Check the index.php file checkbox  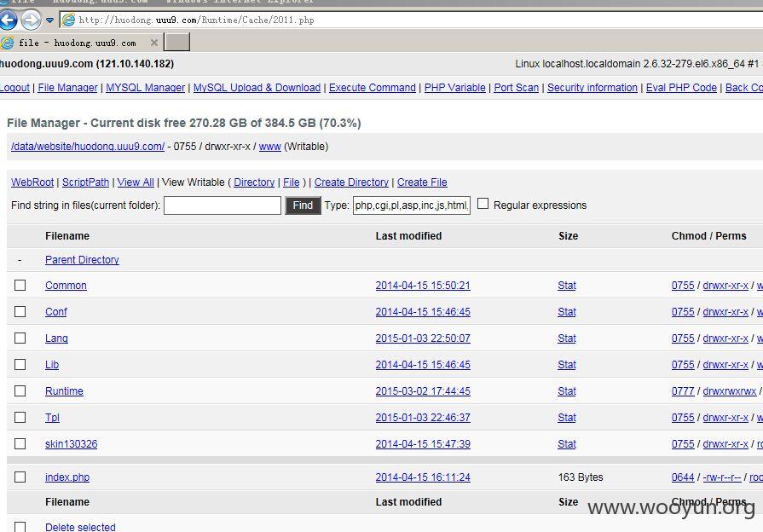click(x=20, y=477)
